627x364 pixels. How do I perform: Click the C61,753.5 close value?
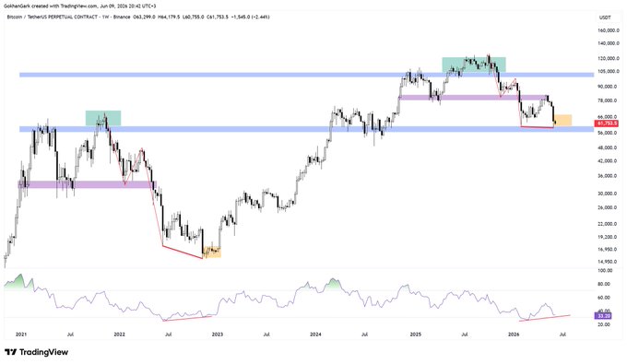coord(218,18)
